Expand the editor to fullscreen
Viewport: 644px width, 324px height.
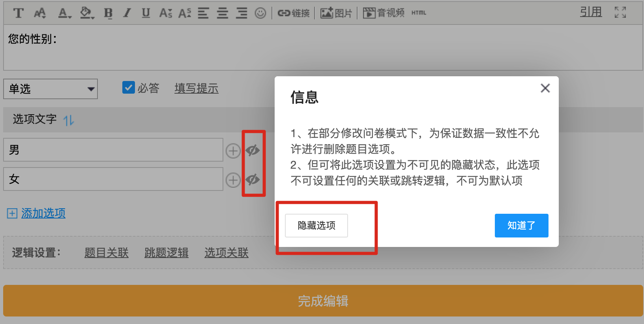coord(620,13)
